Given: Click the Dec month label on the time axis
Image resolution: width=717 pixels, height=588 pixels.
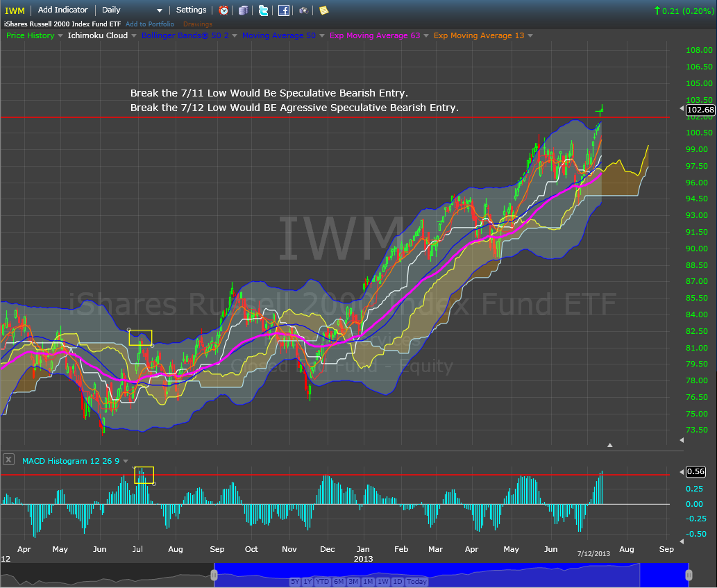Looking at the screenshot, I should (328, 549).
